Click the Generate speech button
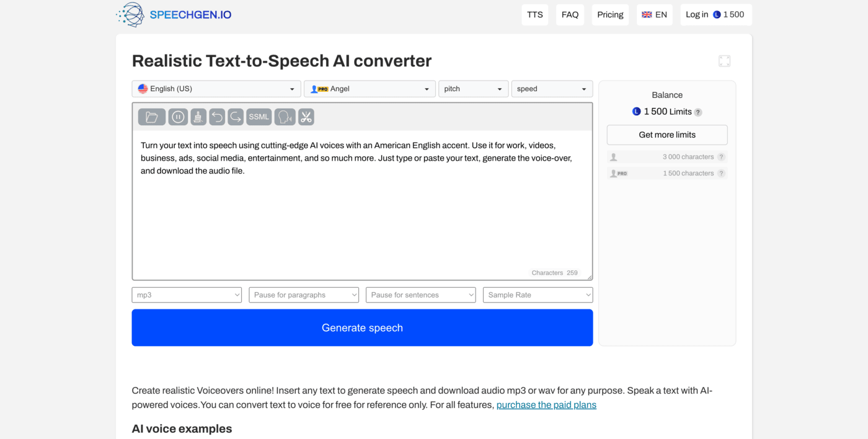868x439 pixels. 363,327
